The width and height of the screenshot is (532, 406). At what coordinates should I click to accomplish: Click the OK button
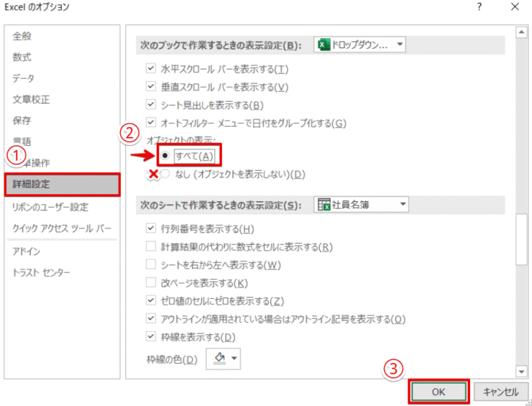[x=439, y=392]
